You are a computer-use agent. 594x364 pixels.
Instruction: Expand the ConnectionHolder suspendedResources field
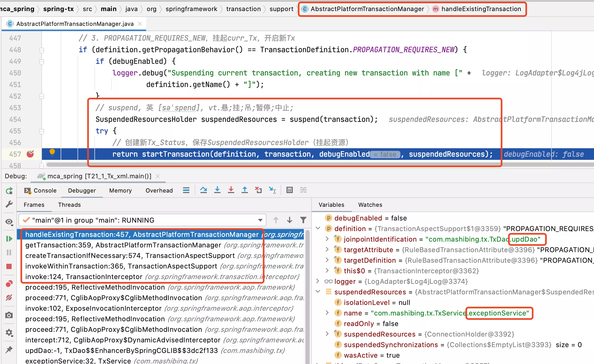coord(327,334)
